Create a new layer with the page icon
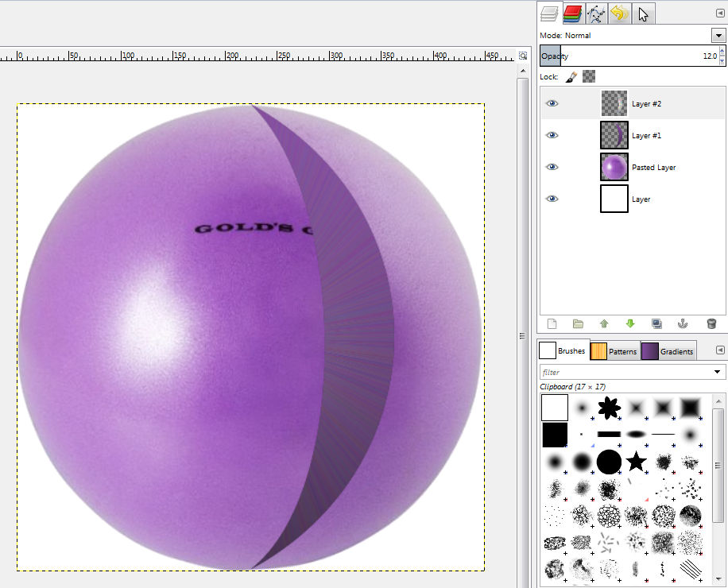The image size is (728, 588). click(552, 323)
